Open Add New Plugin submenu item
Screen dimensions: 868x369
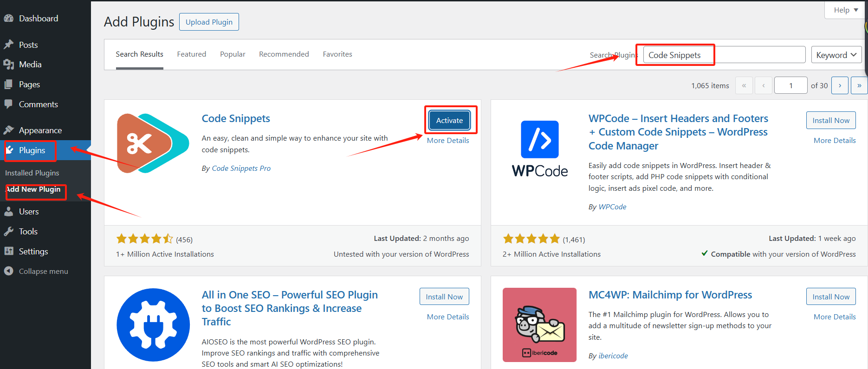click(33, 189)
